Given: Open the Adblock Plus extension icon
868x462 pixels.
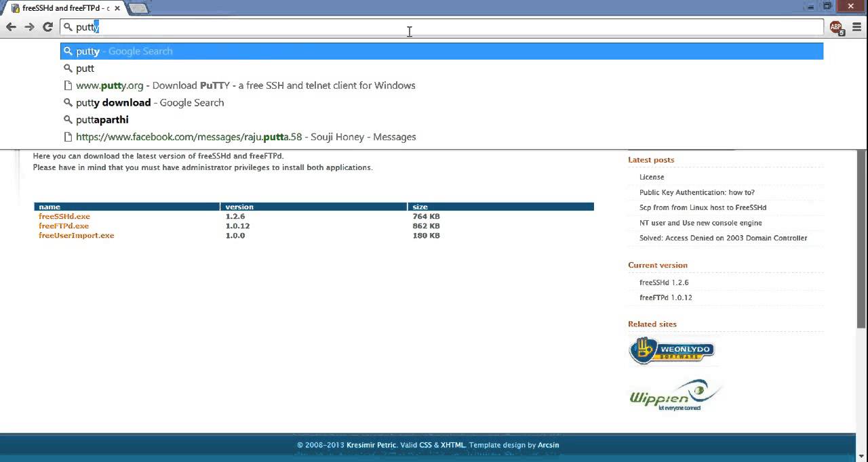Looking at the screenshot, I should (x=837, y=27).
